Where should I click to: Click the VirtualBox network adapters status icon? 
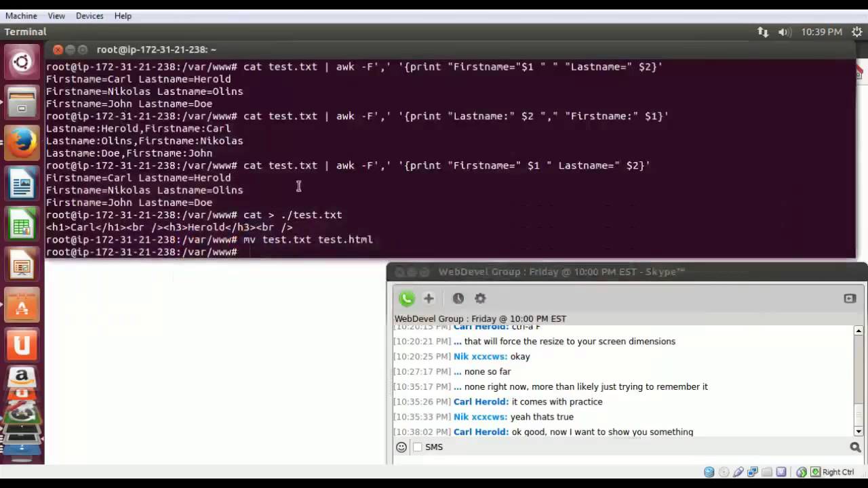(753, 472)
